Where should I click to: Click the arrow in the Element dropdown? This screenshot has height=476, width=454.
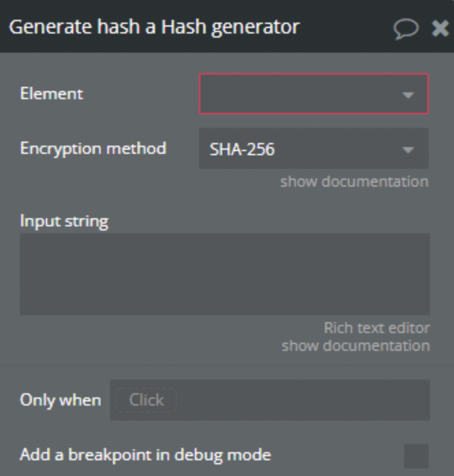tap(408, 94)
